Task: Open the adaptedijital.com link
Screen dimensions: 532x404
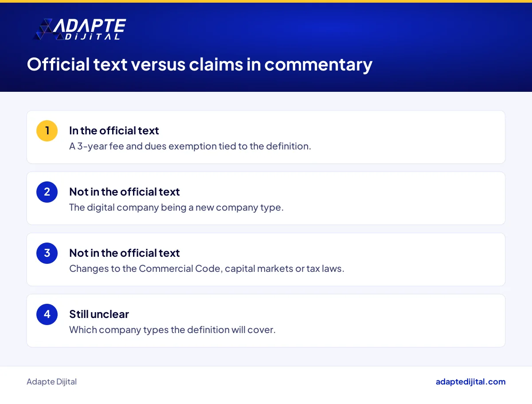Action: (x=470, y=381)
